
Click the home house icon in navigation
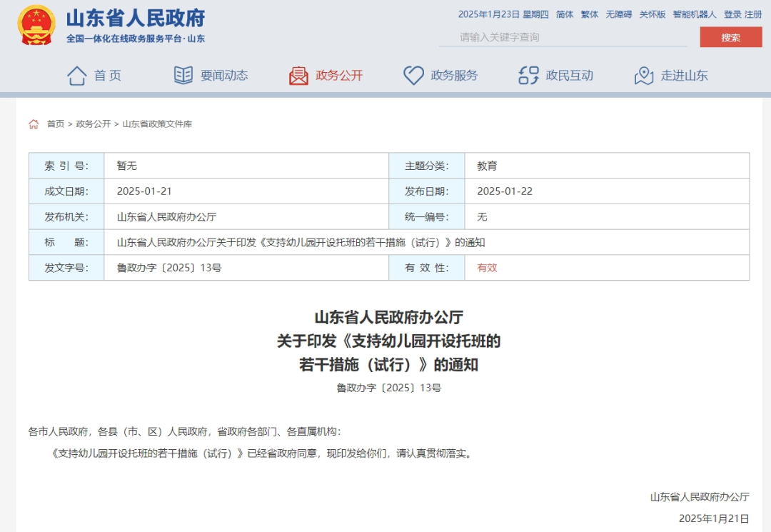point(76,76)
